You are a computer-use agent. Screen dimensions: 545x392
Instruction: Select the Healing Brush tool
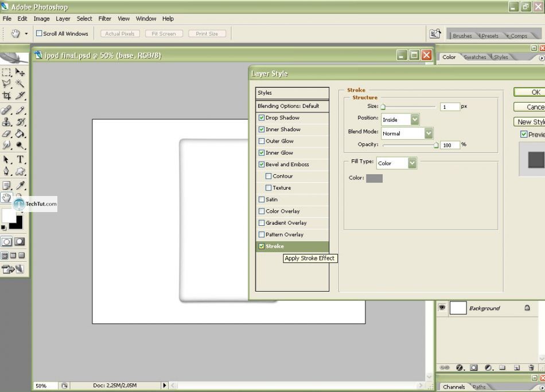pos(7,111)
